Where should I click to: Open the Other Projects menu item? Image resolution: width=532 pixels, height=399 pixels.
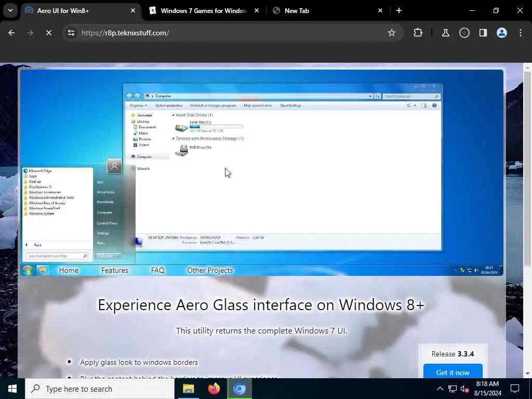click(x=210, y=270)
